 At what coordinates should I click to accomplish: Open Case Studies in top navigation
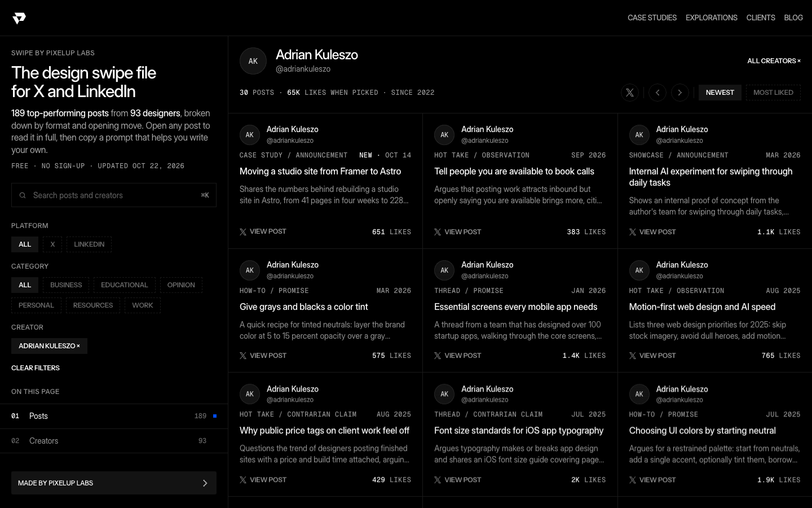tap(652, 18)
